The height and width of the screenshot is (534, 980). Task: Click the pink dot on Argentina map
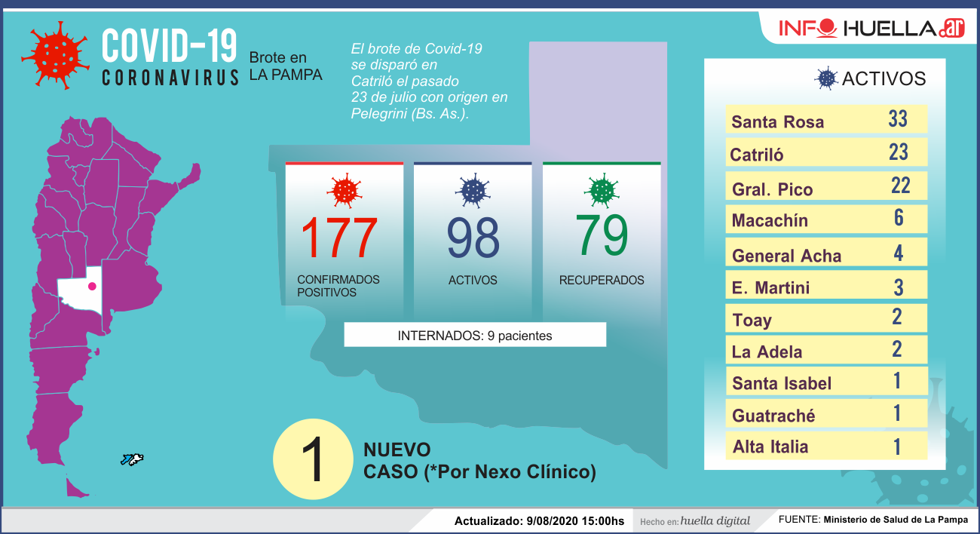[x=92, y=286]
